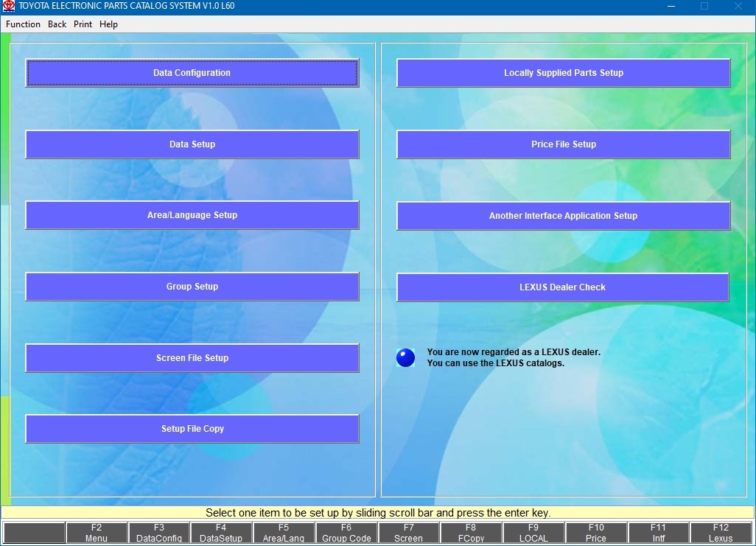Click the F6 Group Code function key

[346, 533]
